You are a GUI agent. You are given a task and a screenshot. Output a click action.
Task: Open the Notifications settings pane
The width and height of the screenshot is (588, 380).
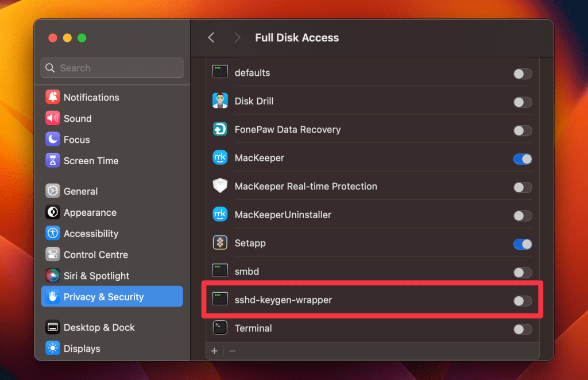[x=91, y=98]
